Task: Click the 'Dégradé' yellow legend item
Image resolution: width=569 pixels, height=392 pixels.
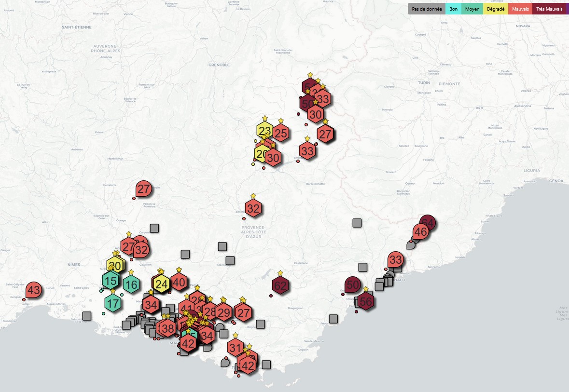Action: click(x=496, y=9)
